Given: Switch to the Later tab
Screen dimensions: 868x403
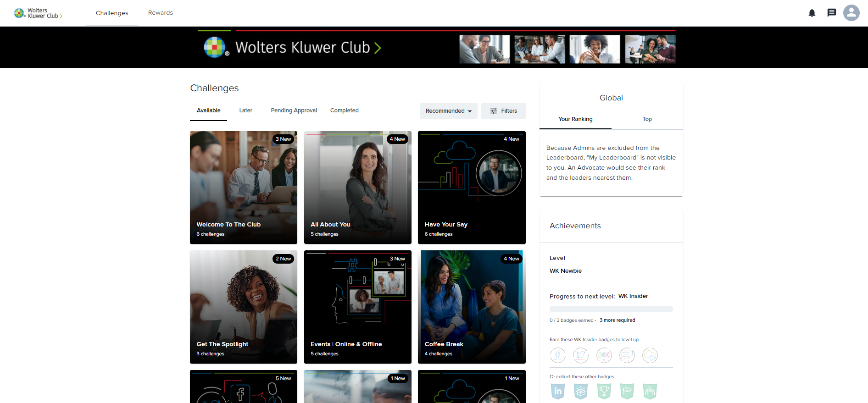Looking at the screenshot, I should coord(245,110).
